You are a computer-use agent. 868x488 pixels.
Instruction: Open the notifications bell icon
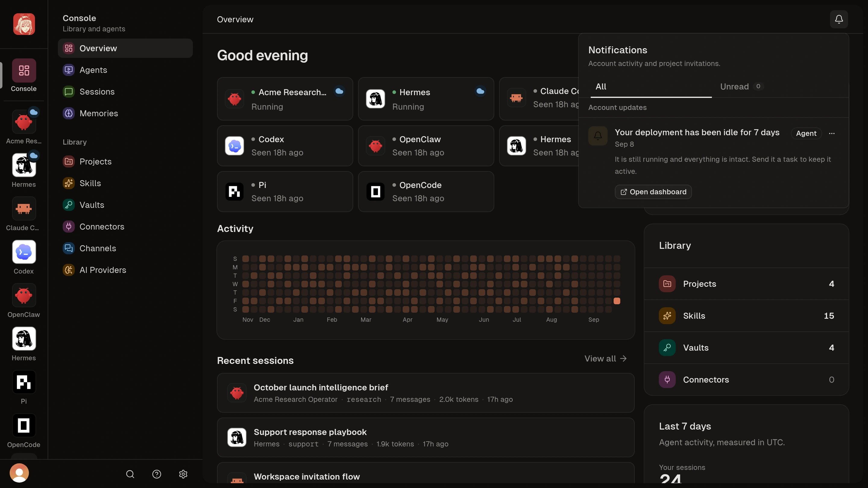coord(839,19)
